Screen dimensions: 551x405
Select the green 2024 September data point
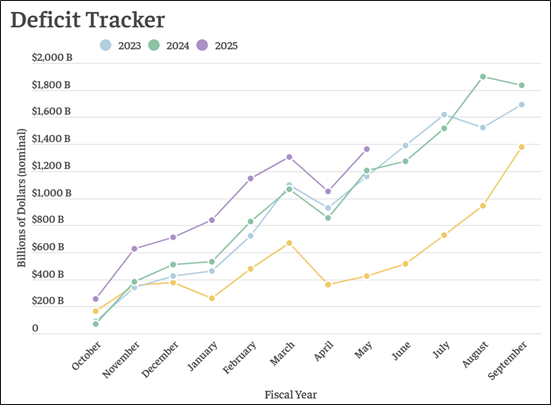point(521,85)
